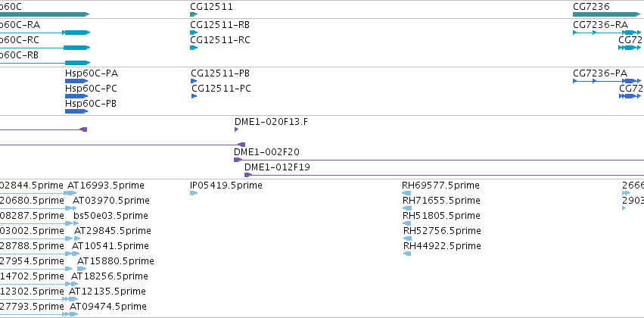644x318 pixels.
Task: Select the small blue arrow under CG12511-PC
Action: (194, 96)
